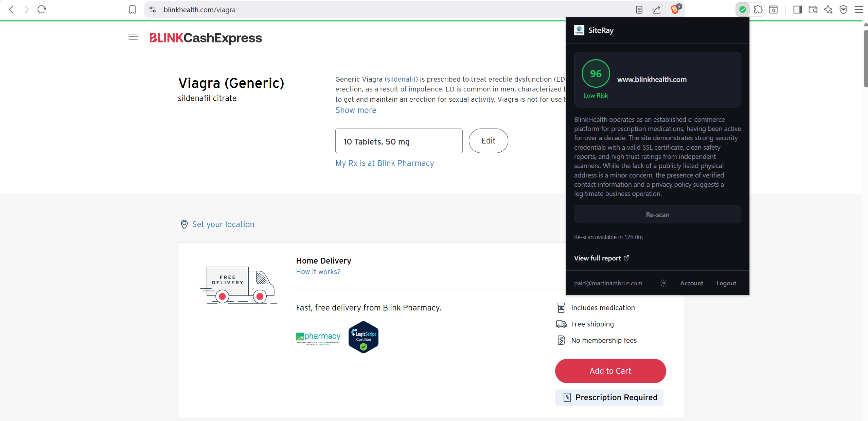The height and width of the screenshot is (421, 868).
Task: Open the browser main menu
Action: coord(858,10)
